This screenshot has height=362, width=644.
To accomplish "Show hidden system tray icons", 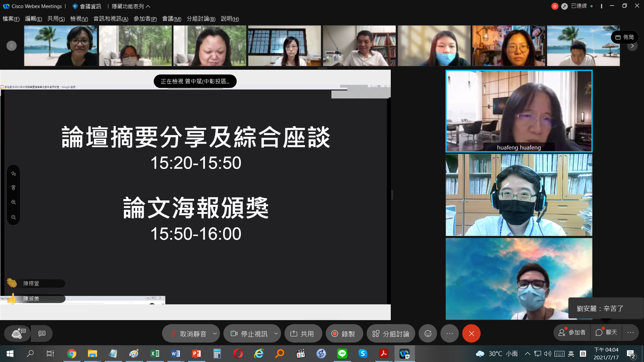I will (527, 354).
